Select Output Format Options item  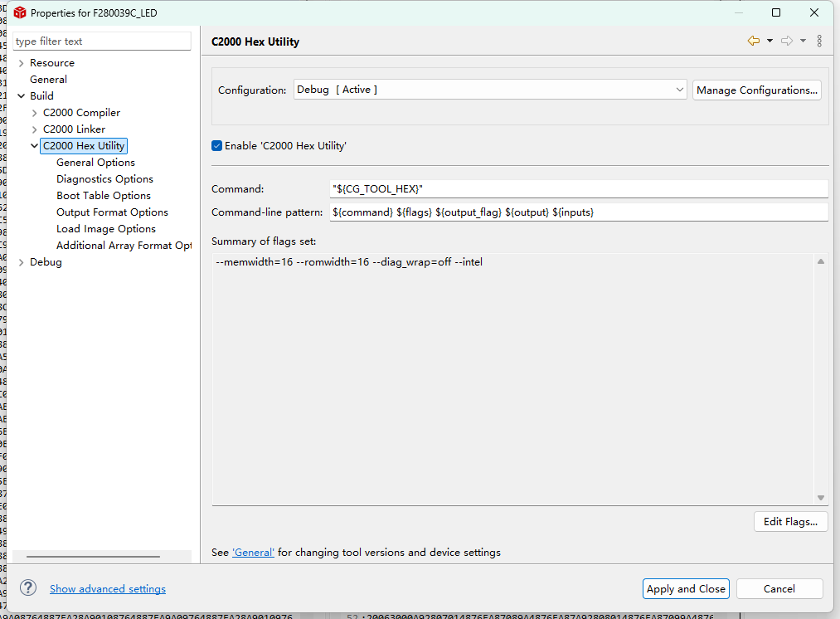point(112,212)
